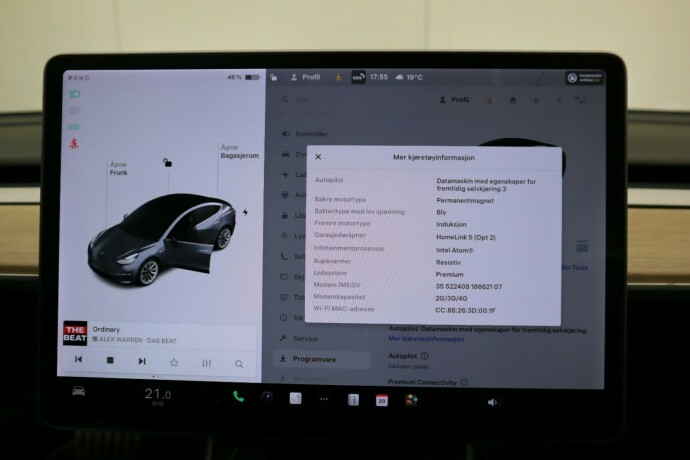
Task: Tap Åpne Frunk to open front trunk
Action: point(118,168)
